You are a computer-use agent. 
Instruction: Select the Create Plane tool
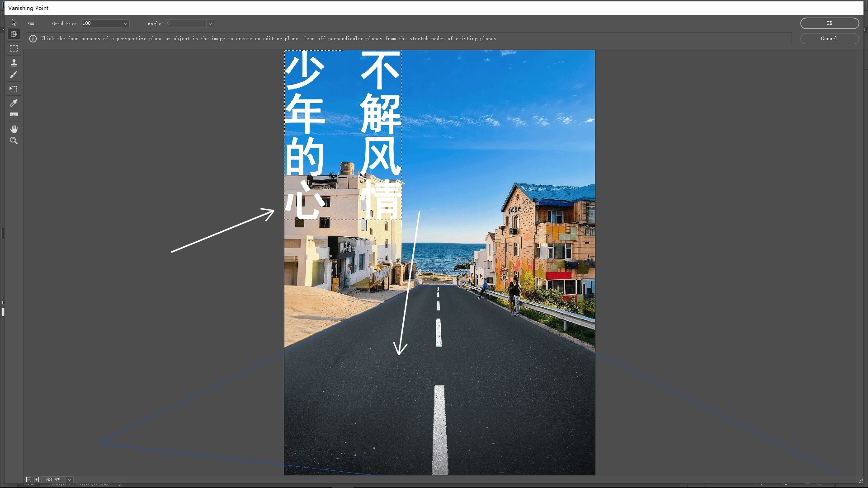14,34
